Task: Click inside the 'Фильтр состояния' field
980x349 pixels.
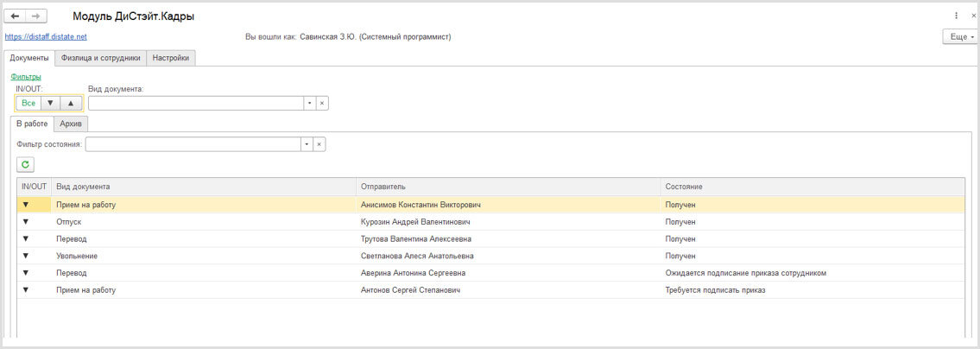Action: point(193,144)
